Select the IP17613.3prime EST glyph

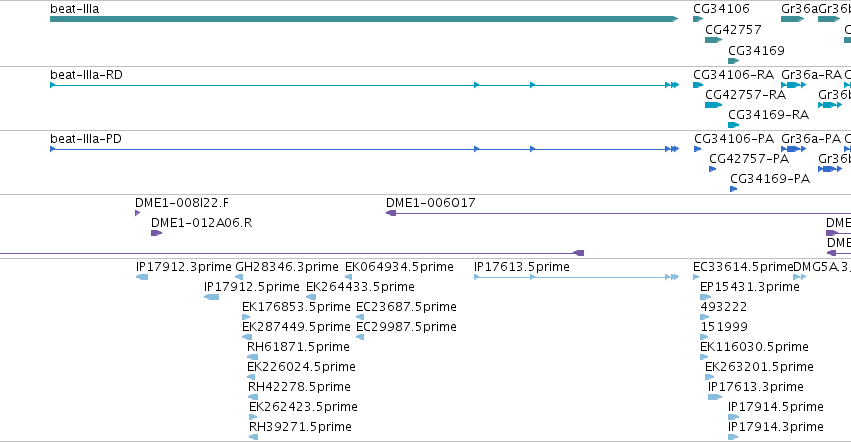coord(715,397)
